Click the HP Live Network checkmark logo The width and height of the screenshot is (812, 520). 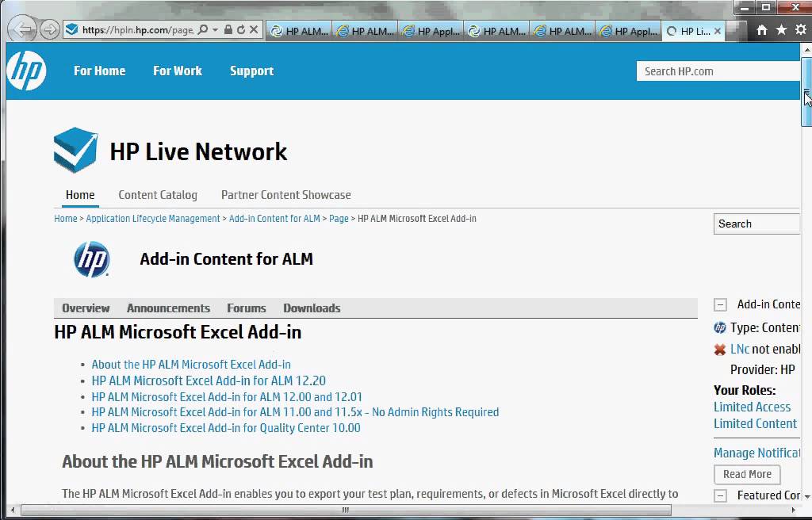75,150
